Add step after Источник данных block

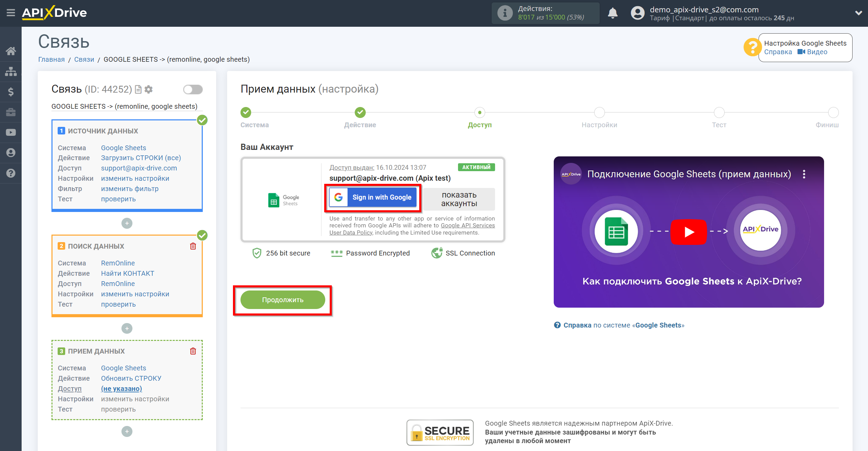click(127, 223)
